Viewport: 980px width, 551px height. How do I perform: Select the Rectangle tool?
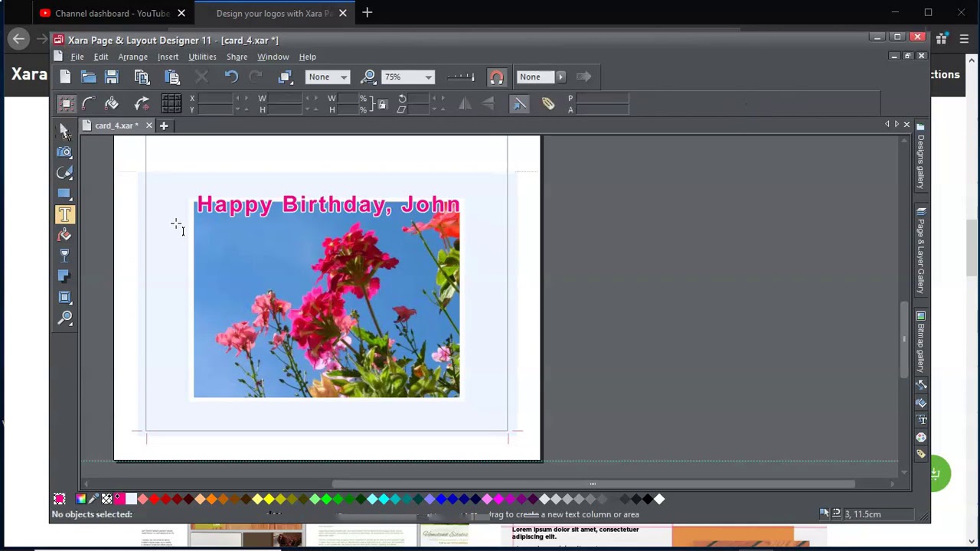(x=65, y=194)
